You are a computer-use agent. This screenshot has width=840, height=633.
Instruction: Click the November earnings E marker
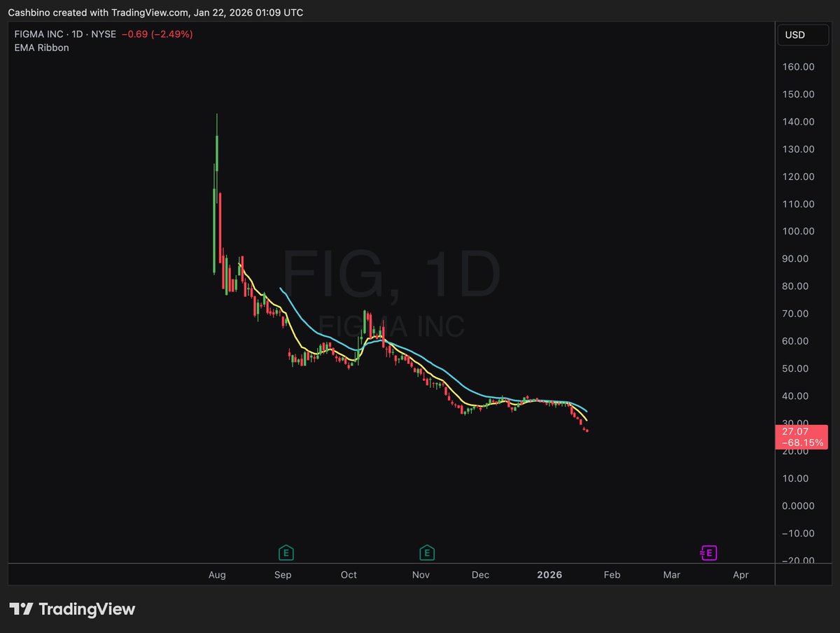coord(427,553)
